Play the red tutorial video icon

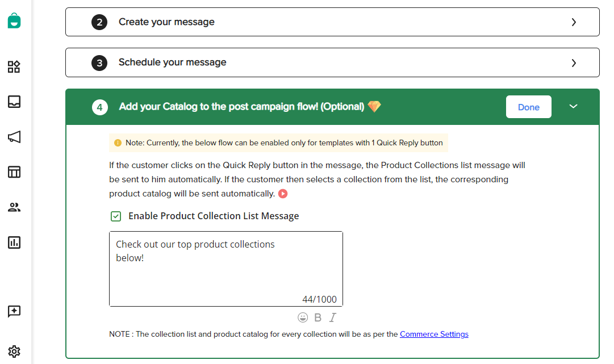click(283, 194)
